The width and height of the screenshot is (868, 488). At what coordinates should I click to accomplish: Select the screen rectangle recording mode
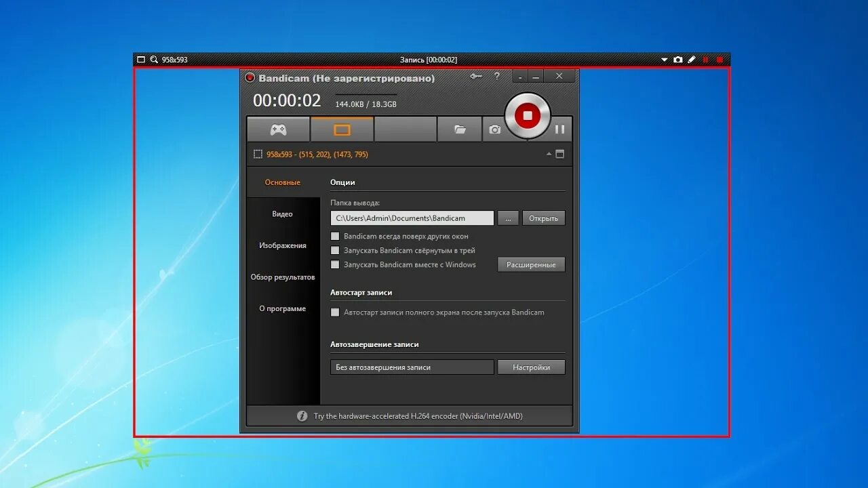click(342, 129)
